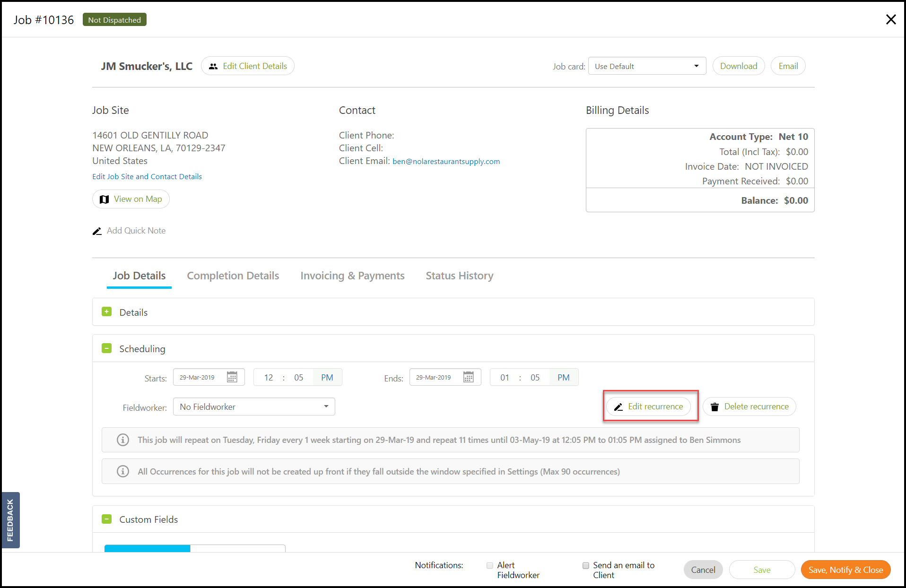This screenshot has height=588, width=906.
Task: Check Send an email to Client
Action: click(586, 565)
